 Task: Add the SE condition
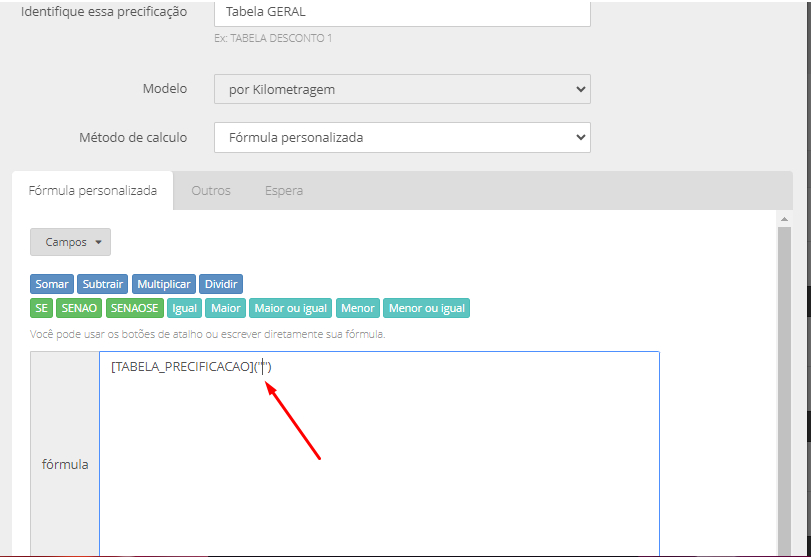pos(41,308)
